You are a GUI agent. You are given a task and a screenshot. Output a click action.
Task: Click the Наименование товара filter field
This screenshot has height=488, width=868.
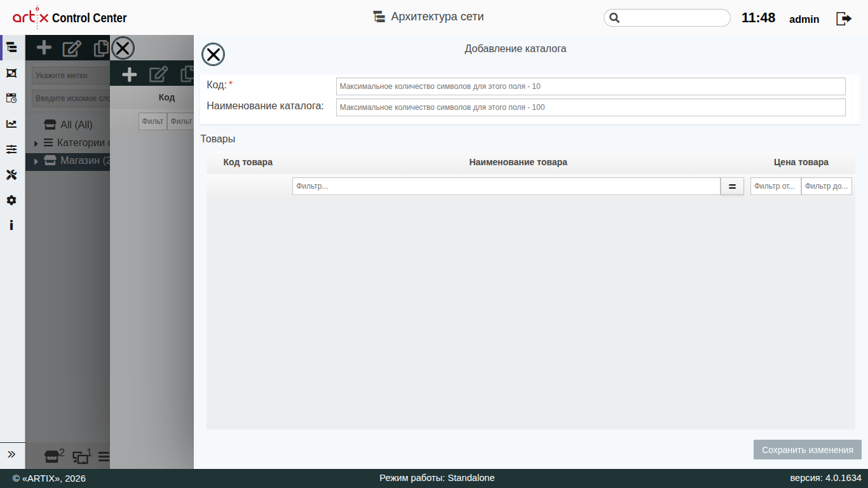click(506, 186)
